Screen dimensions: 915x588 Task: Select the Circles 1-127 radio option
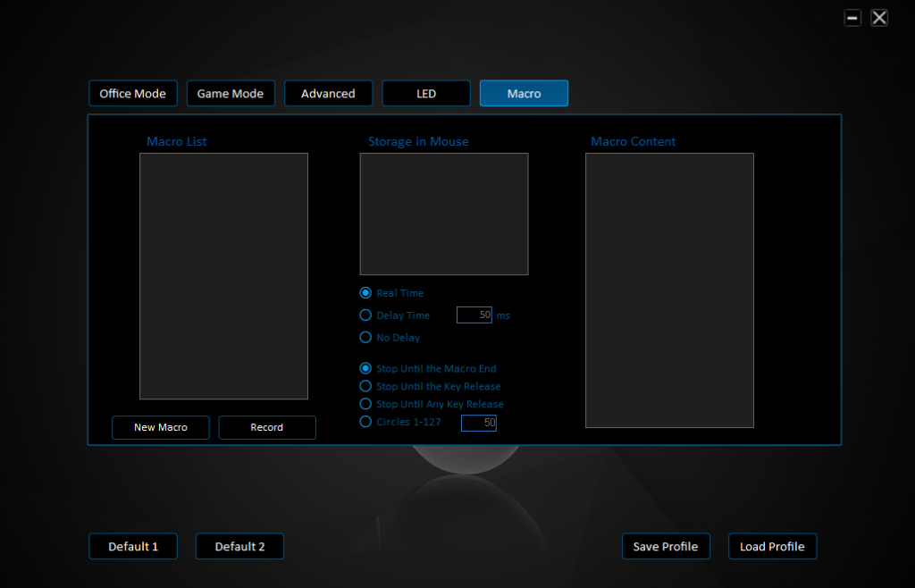click(365, 422)
